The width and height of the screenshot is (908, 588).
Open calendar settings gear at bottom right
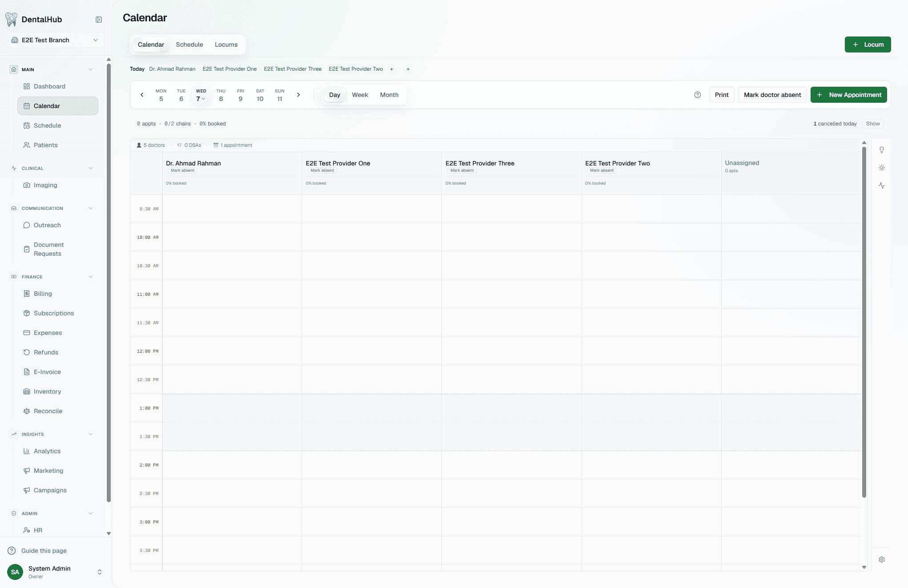click(882, 560)
